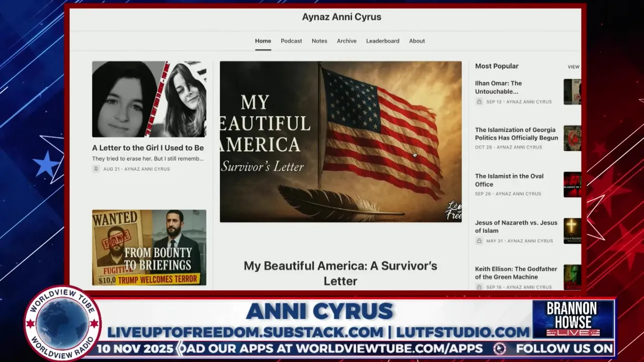644x362 pixels.
Task: Open the Ilhan Omar article thumbnail
Action: [572, 92]
